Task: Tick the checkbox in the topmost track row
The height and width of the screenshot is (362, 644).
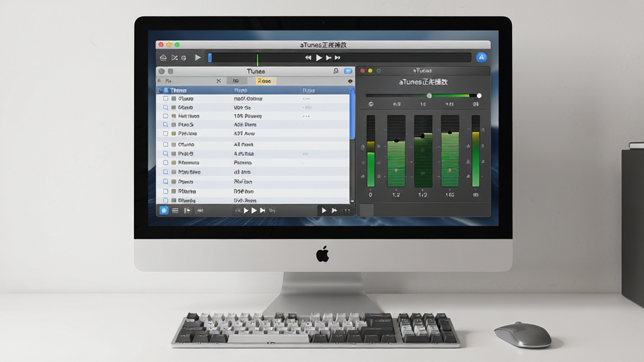Action: (x=165, y=99)
